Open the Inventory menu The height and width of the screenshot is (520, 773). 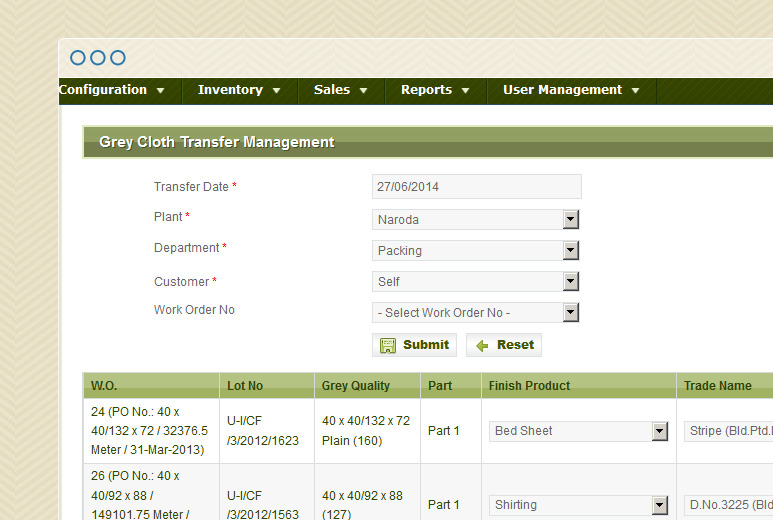(240, 90)
